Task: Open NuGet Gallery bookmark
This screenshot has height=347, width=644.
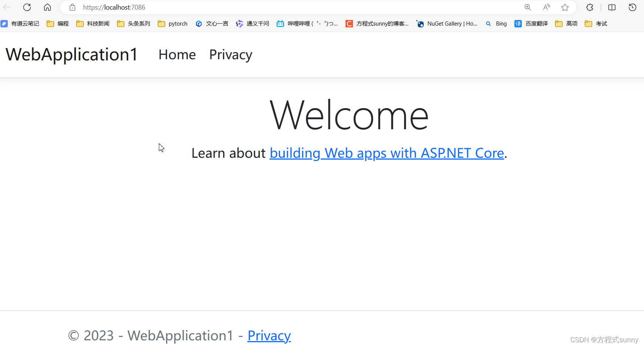Action: tap(447, 24)
